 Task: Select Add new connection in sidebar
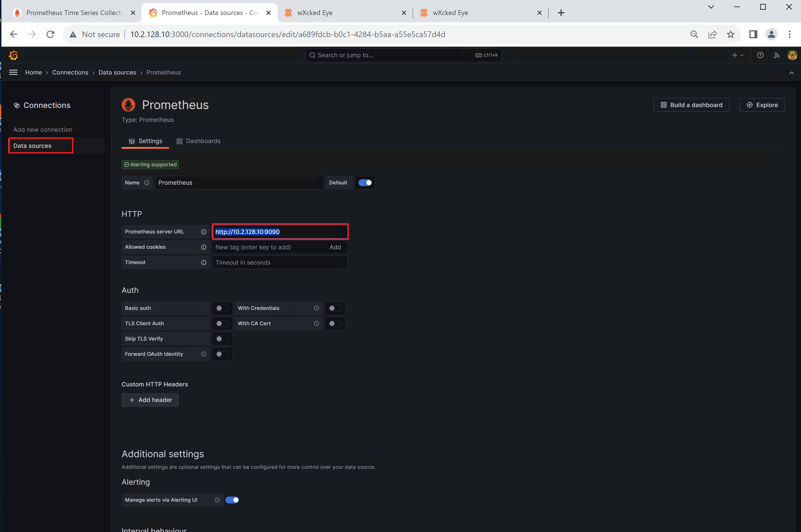tap(43, 130)
